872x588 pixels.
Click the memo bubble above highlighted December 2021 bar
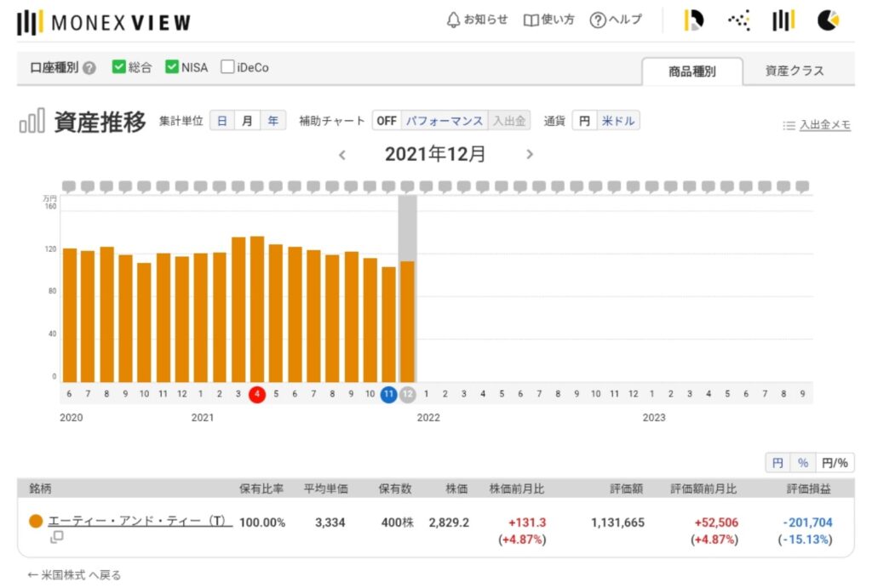[x=408, y=186]
